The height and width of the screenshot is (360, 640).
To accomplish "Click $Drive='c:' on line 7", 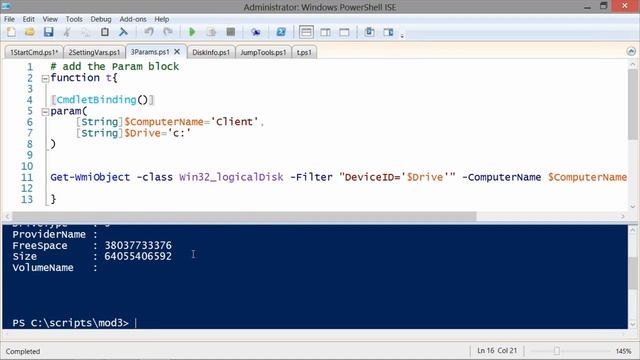I will coord(158,133).
